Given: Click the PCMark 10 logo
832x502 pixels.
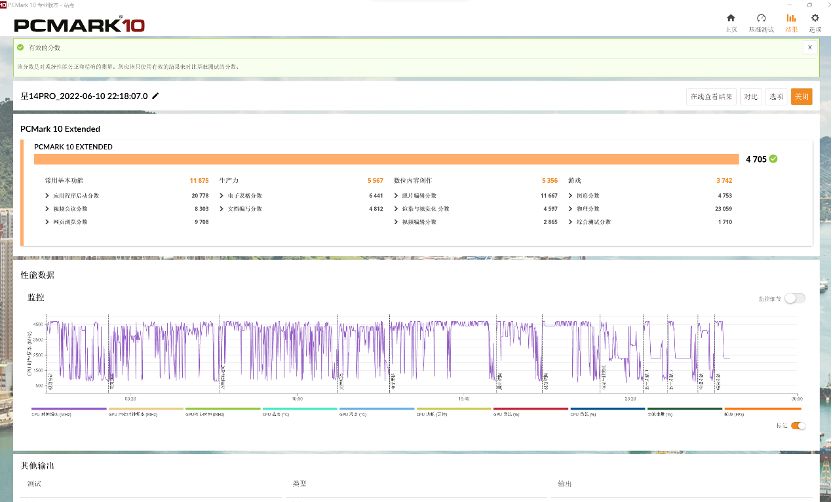Looking at the screenshot, I should tap(79, 24).
